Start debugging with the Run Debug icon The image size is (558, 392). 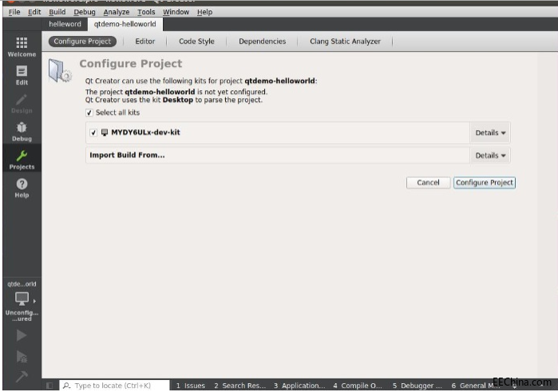tap(22, 356)
